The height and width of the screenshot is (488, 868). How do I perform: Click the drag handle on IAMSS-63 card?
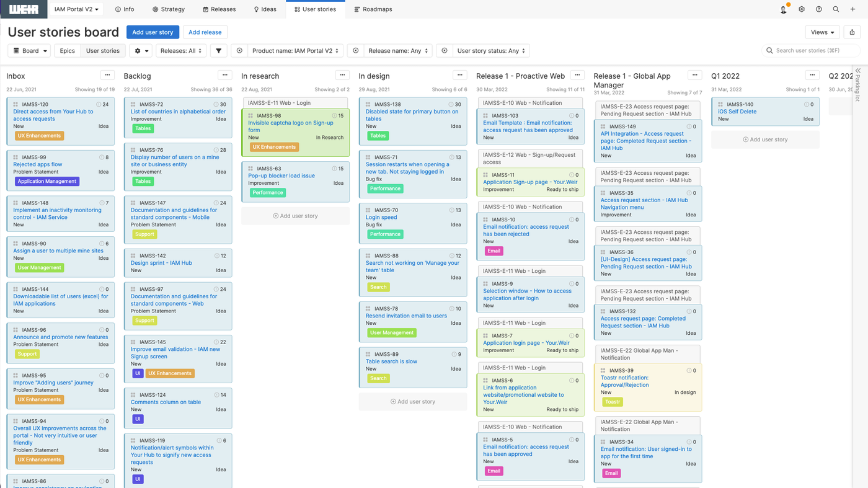[x=250, y=169]
